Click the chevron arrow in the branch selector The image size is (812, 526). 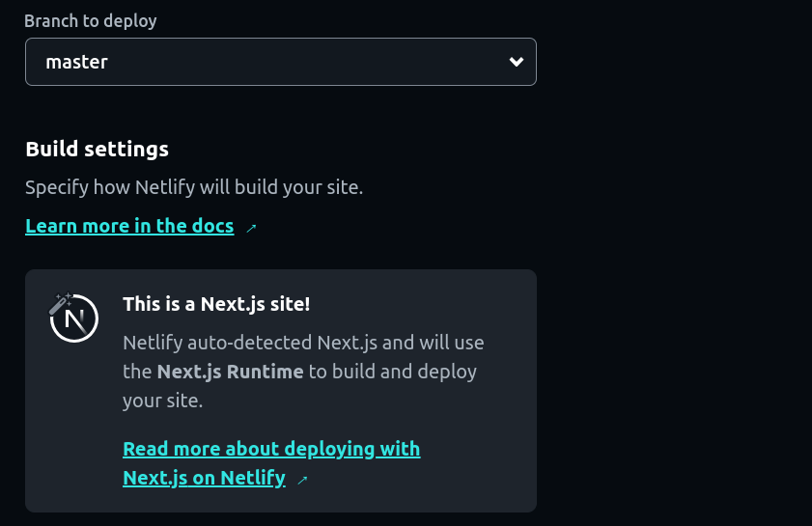(x=517, y=62)
